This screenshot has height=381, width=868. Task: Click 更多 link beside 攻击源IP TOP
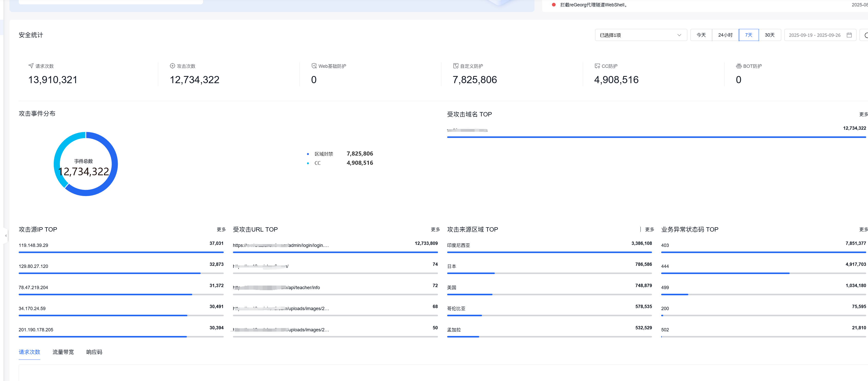coord(221,230)
